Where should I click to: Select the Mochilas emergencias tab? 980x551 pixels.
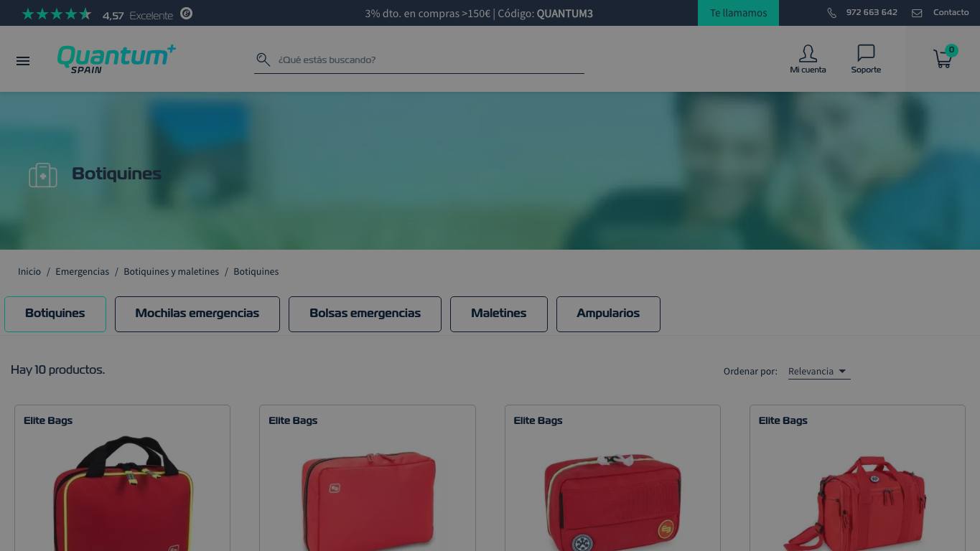[197, 314]
